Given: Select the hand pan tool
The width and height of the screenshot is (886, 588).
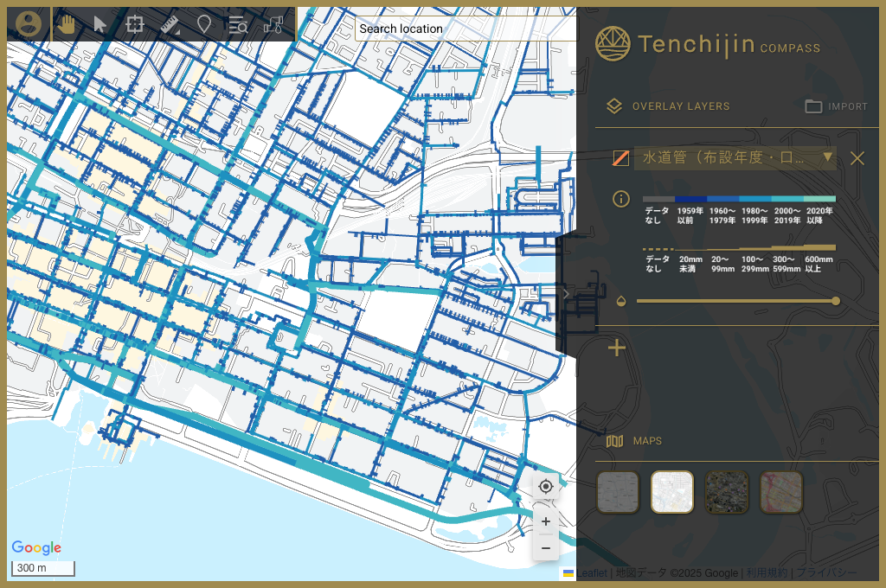Looking at the screenshot, I should point(67,24).
